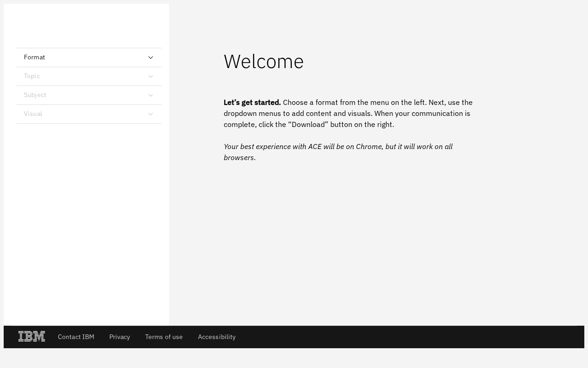
Task: Open the Terms of use link
Action: click(x=164, y=337)
